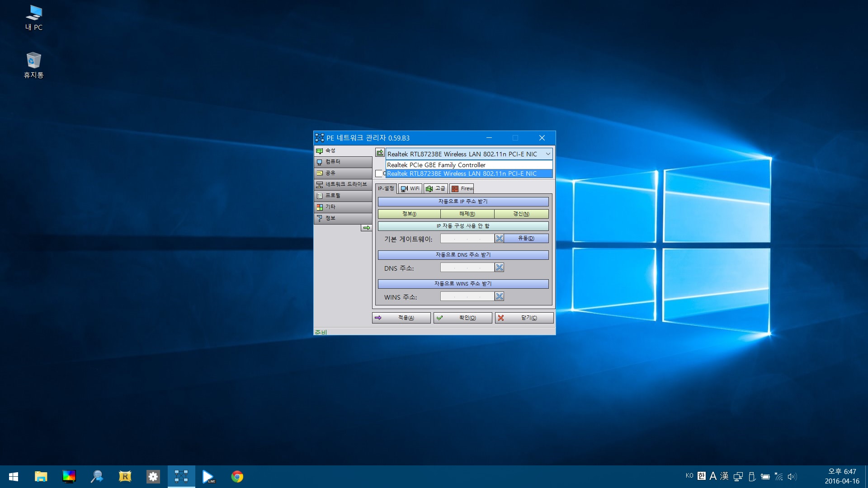Image resolution: width=868 pixels, height=488 pixels.
Task: Click the 갱신(N) renew button
Action: tap(521, 214)
